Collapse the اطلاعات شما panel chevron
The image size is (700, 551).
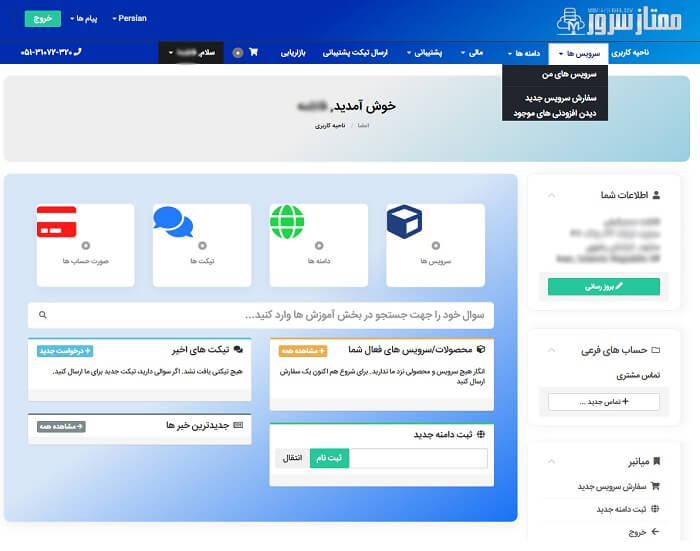551,195
